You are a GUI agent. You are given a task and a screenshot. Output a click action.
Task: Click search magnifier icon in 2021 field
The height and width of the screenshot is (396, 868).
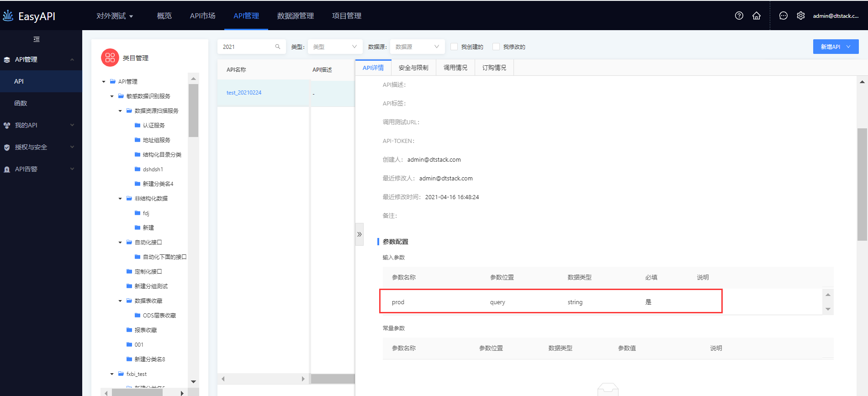coord(278,47)
